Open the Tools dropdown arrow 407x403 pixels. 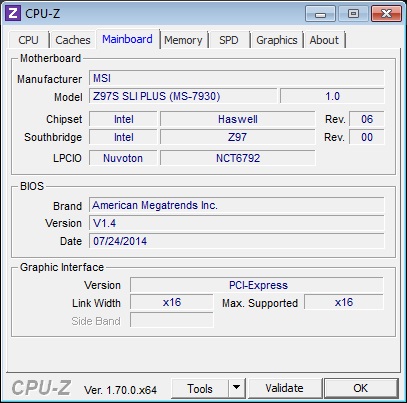tap(237, 388)
